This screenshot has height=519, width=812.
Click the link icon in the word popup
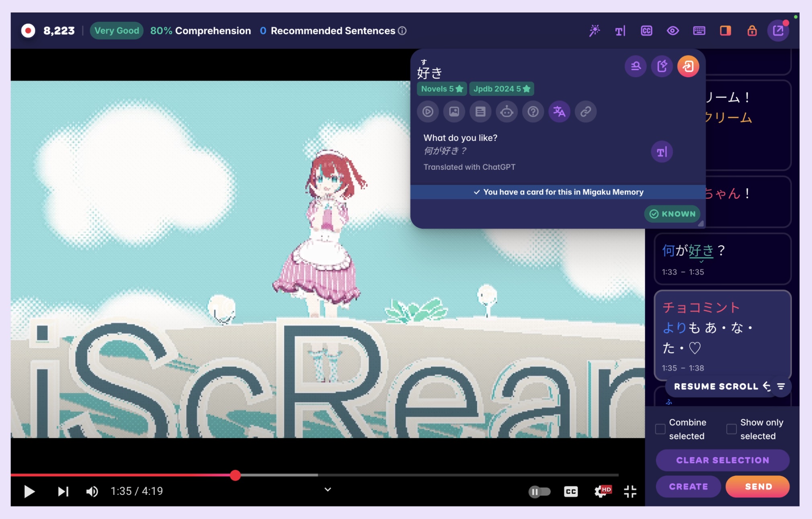[585, 112]
